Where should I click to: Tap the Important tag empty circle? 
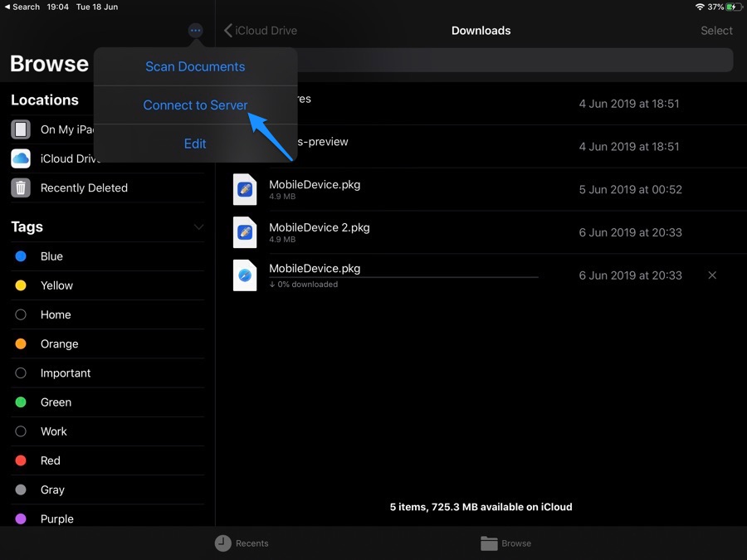coord(21,373)
